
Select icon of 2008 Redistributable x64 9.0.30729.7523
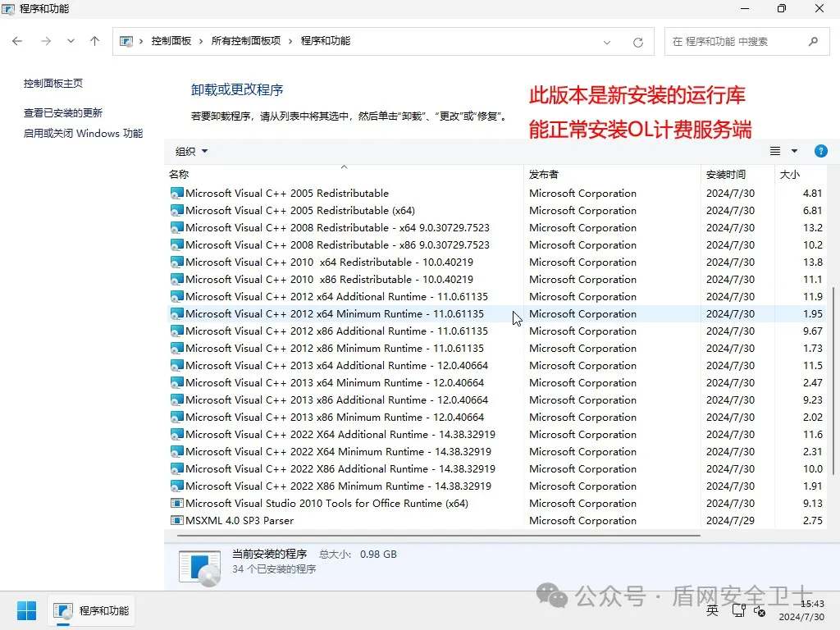tap(177, 227)
